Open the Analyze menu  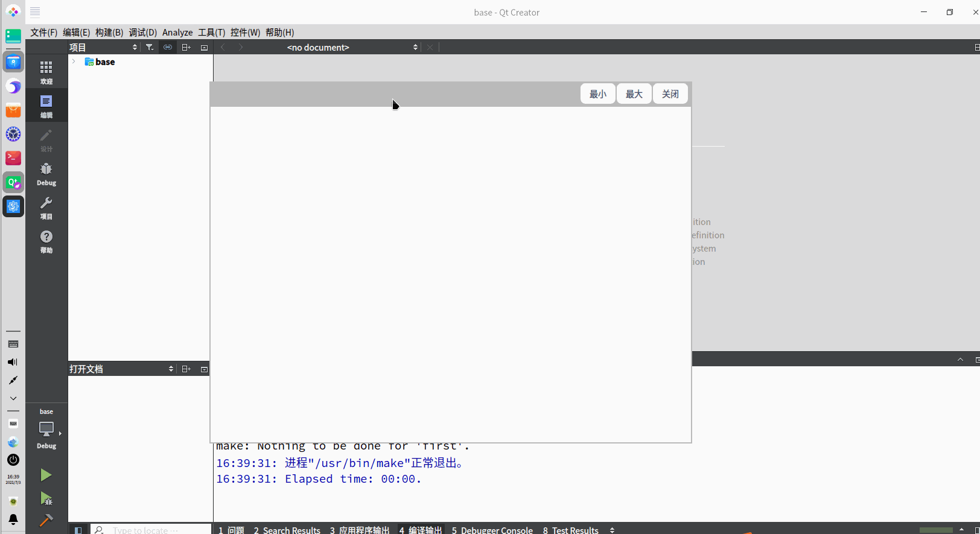click(x=177, y=33)
